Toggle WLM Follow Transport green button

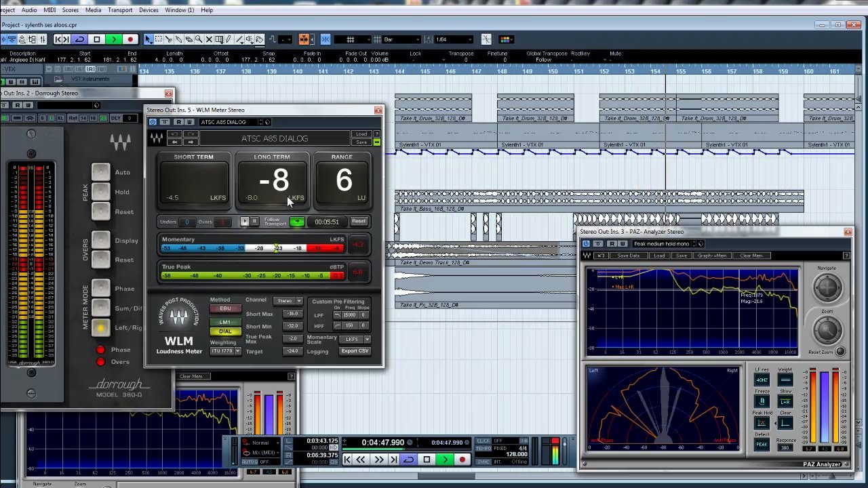297,222
